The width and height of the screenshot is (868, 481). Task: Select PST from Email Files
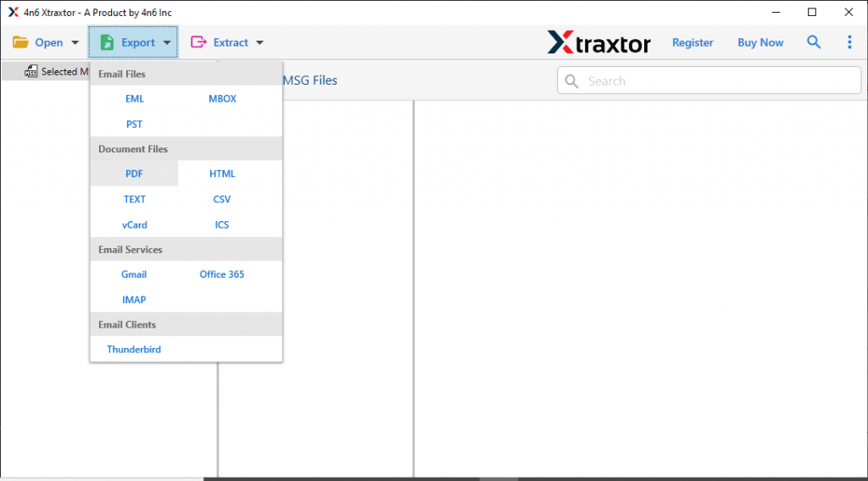point(134,124)
